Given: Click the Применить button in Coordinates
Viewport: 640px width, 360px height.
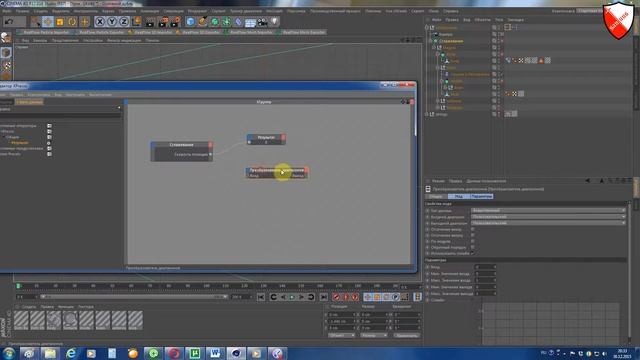Looking at the screenshot, I should click(407, 335).
